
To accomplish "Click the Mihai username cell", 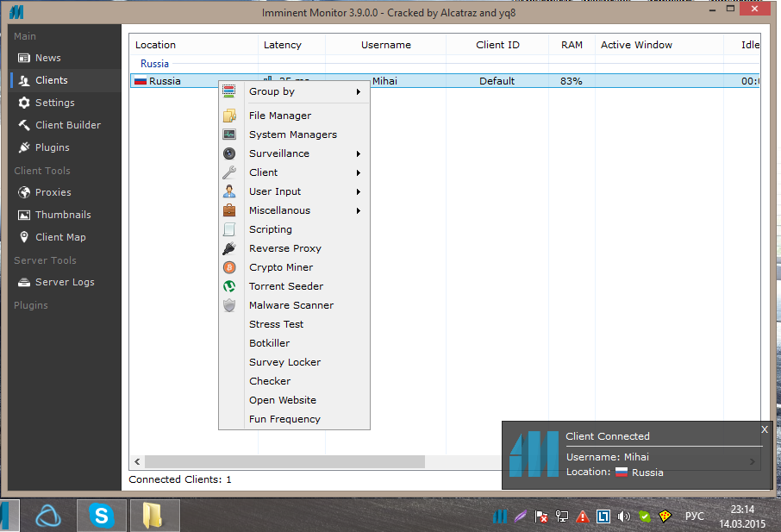I will coord(384,81).
